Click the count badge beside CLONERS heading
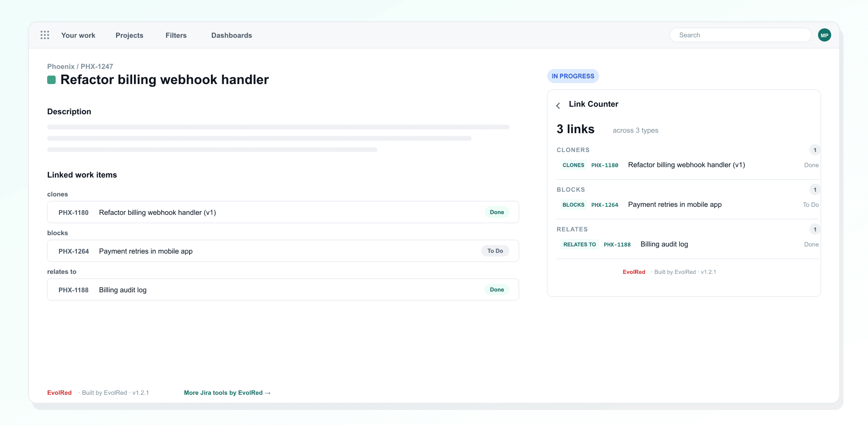Viewport: 868px width, 425px height. click(x=815, y=150)
